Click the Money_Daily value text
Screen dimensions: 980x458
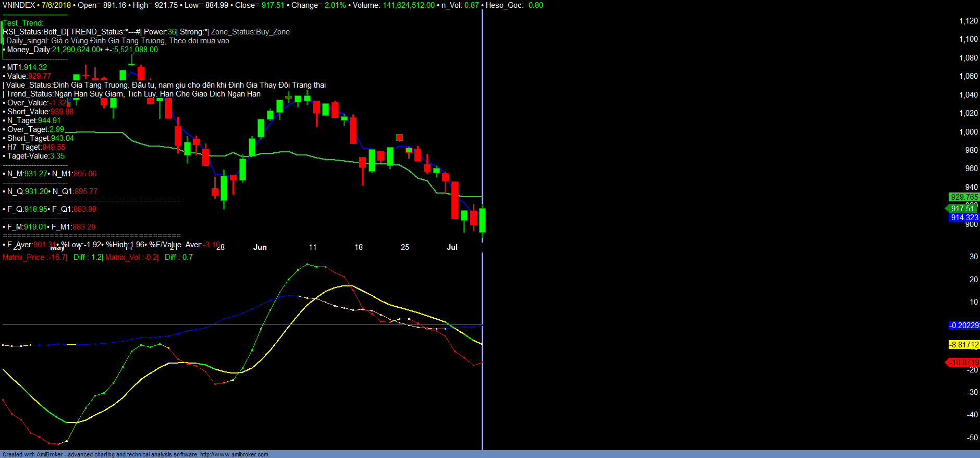(x=76, y=50)
